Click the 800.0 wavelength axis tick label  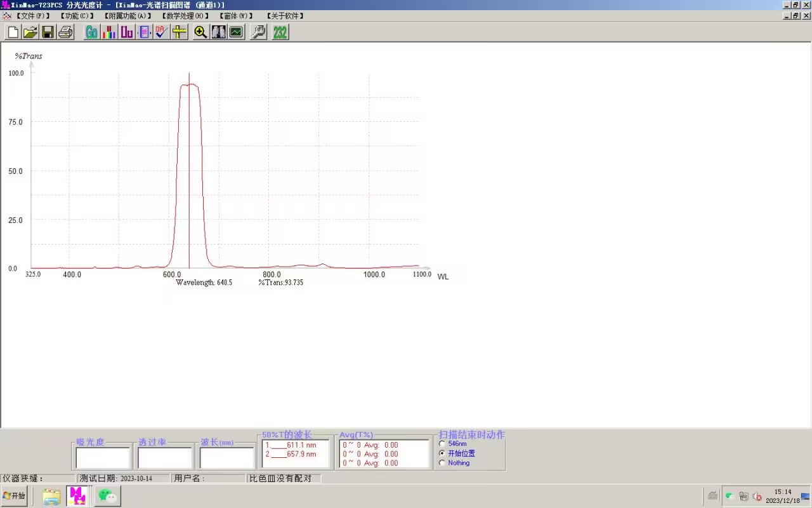272,274
